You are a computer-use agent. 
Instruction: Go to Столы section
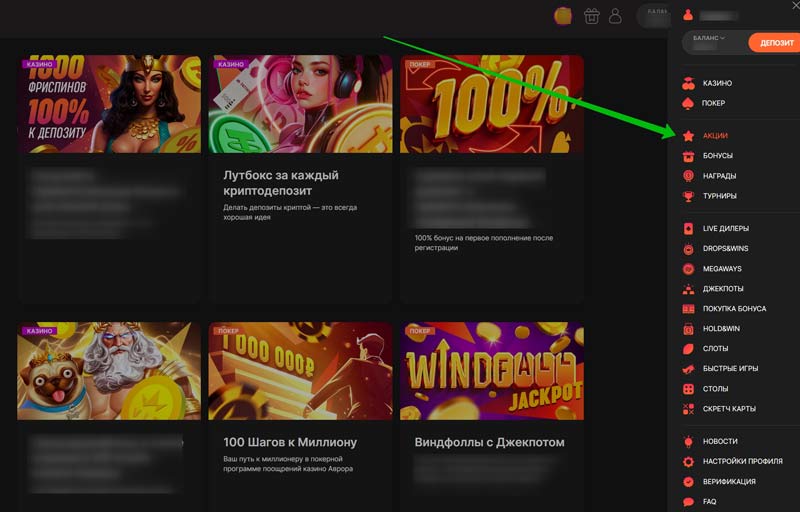(715, 389)
